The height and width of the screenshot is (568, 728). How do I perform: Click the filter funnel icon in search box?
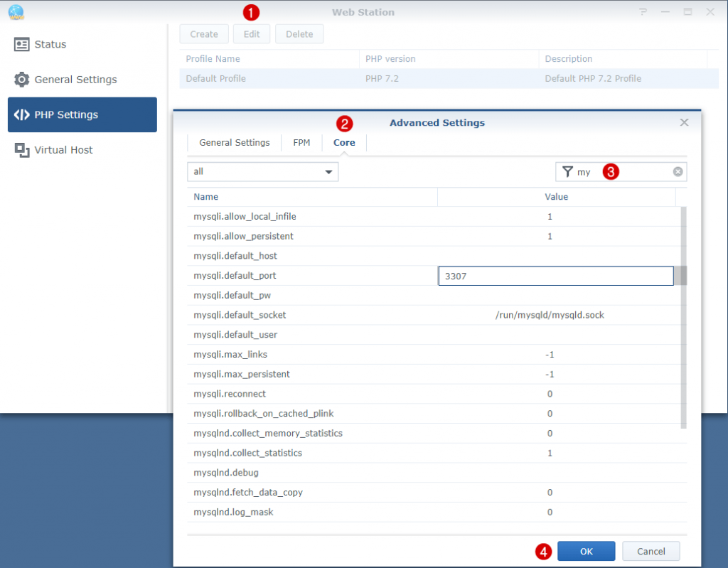(x=567, y=171)
